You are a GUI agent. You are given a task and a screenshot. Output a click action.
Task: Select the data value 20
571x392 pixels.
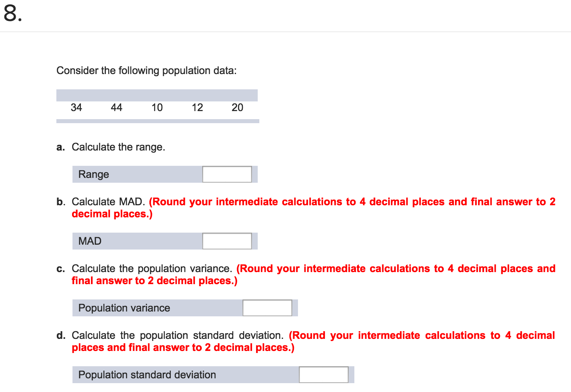pyautogui.click(x=237, y=107)
